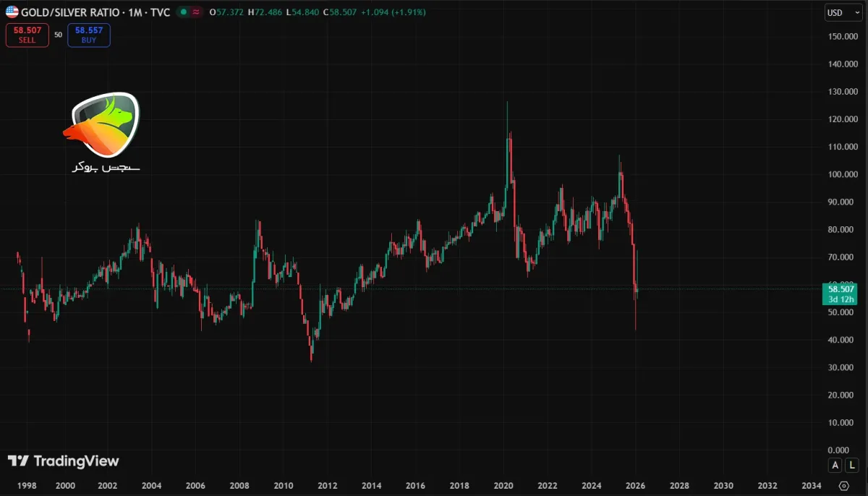Click the 2006 time axis label
Screen dimensions: 868x496
pyautogui.click(x=195, y=486)
